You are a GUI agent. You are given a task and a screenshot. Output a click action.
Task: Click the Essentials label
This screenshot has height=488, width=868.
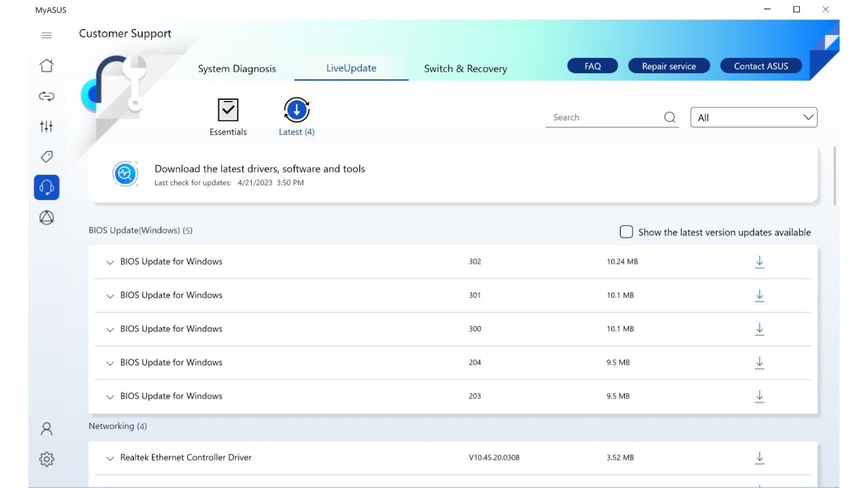coord(228,132)
